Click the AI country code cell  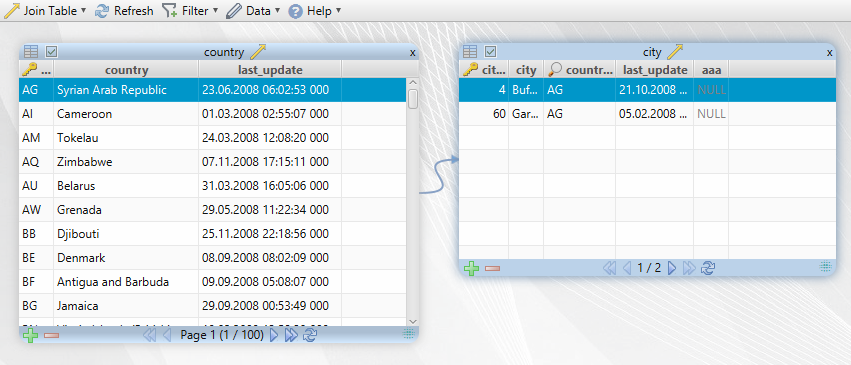point(36,114)
